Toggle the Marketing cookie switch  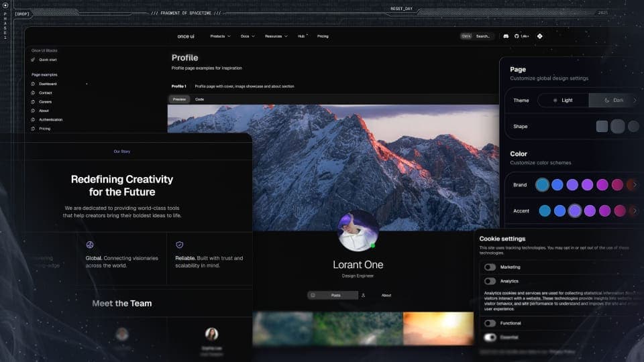coord(490,267)
